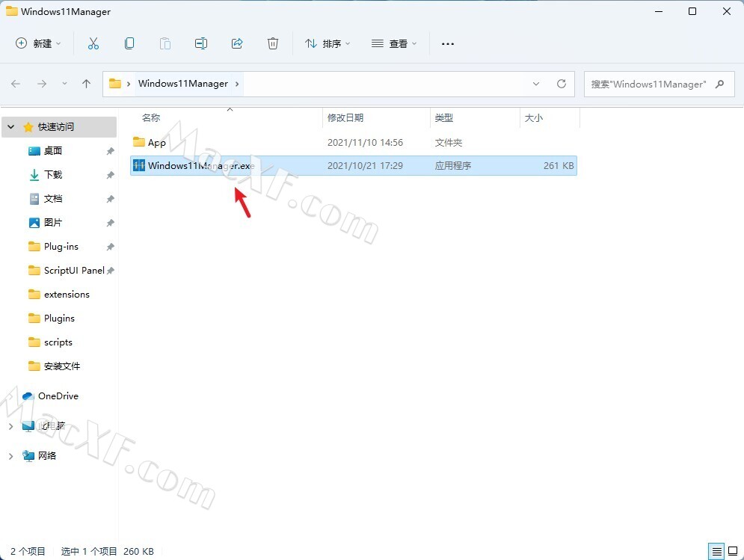Click the Paste icon in toolbar

tap(165, 43)
